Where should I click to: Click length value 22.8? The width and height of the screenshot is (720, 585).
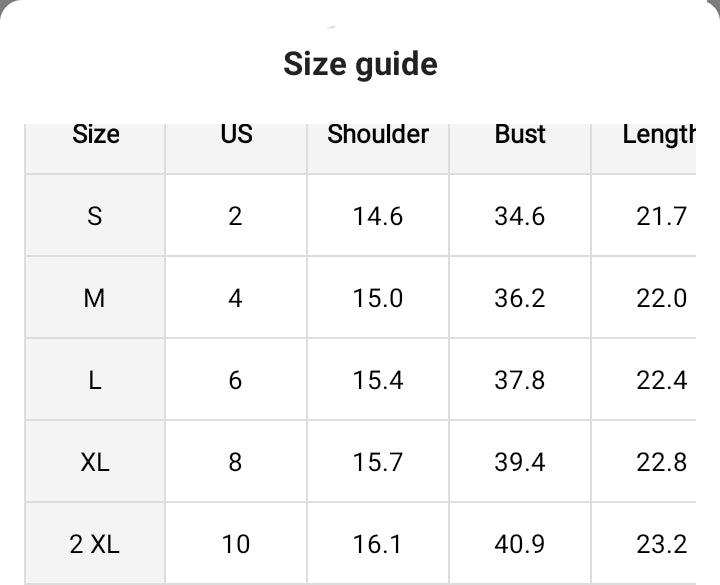(x=661, y=462)
